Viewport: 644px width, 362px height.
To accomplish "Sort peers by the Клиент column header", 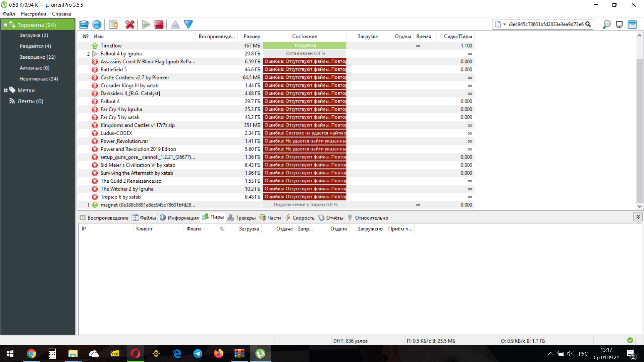I will 158,229.
